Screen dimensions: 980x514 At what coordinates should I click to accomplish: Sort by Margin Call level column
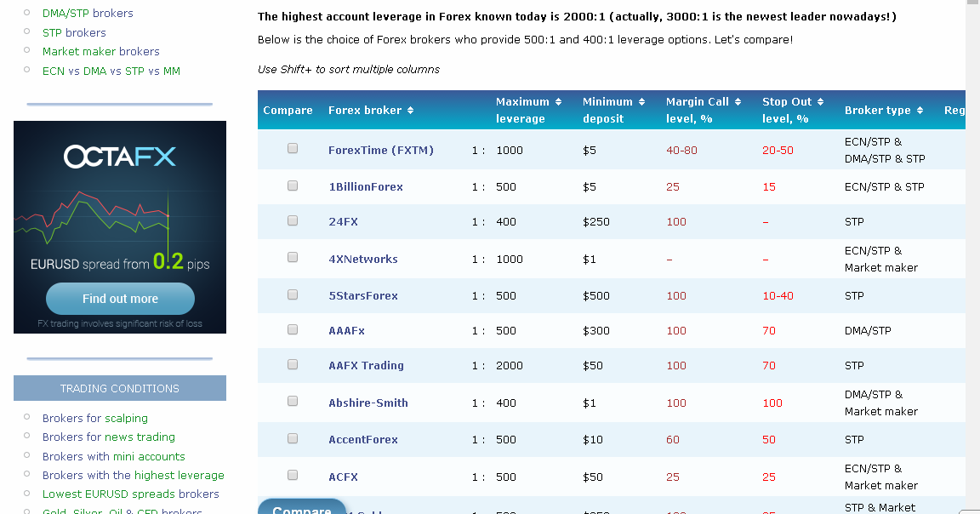(704, 110)
